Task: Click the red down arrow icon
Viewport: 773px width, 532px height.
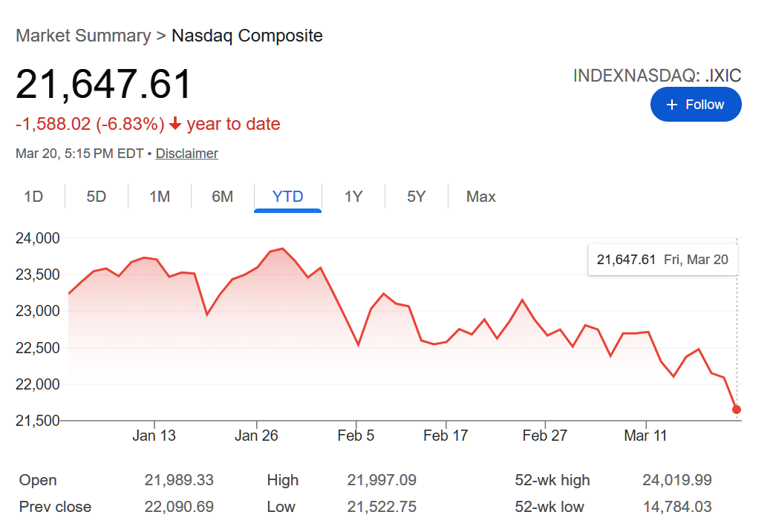Action: pos(175,125)
